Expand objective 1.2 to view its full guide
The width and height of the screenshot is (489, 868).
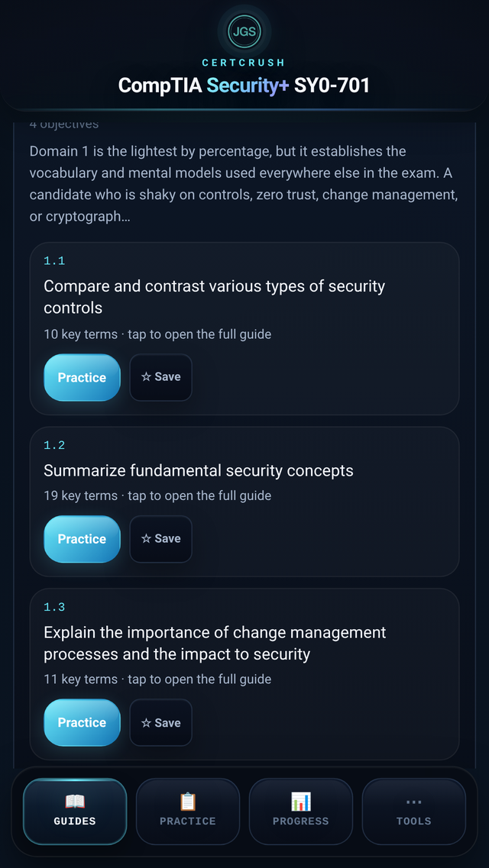tap(199, 471)
